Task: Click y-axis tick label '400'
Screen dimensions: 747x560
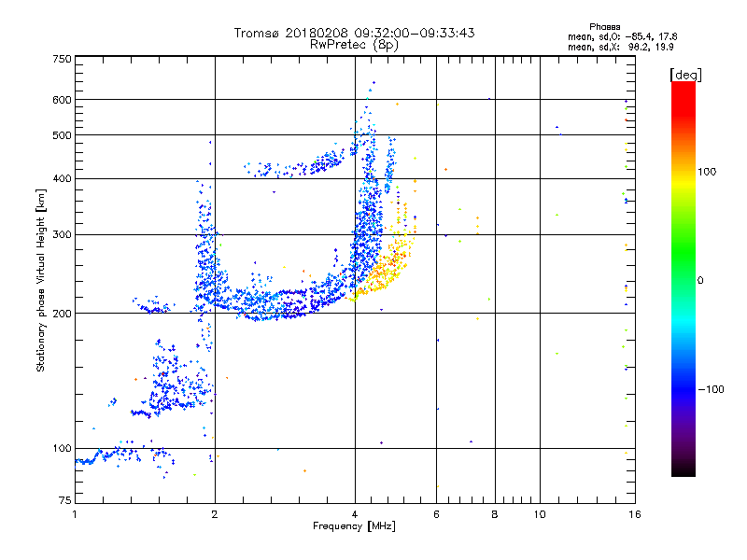Action: [62, 178]
